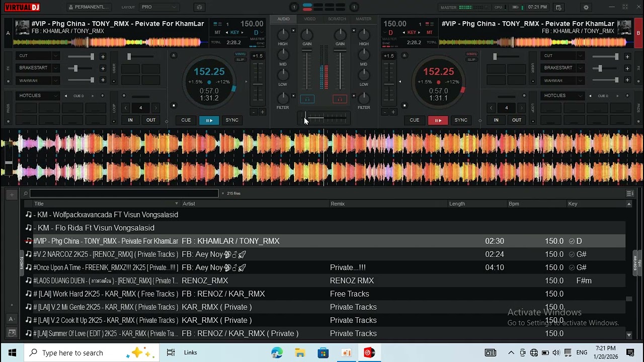This screenshot has height=362, width=644.
Task: Set loop IN on left deck
Action: click(130, 120)
